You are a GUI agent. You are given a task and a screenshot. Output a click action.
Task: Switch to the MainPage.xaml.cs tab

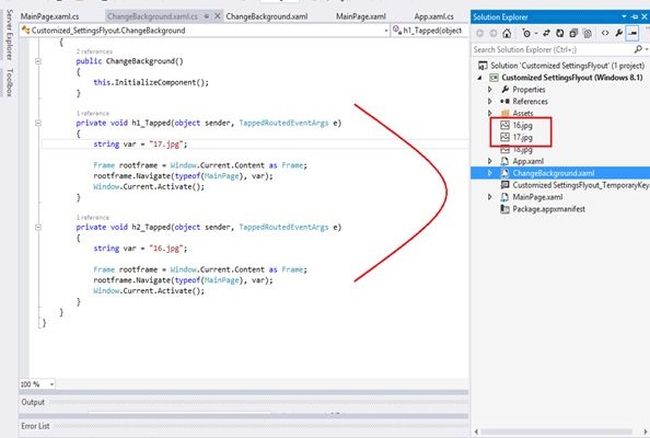[x=50, y=17]
